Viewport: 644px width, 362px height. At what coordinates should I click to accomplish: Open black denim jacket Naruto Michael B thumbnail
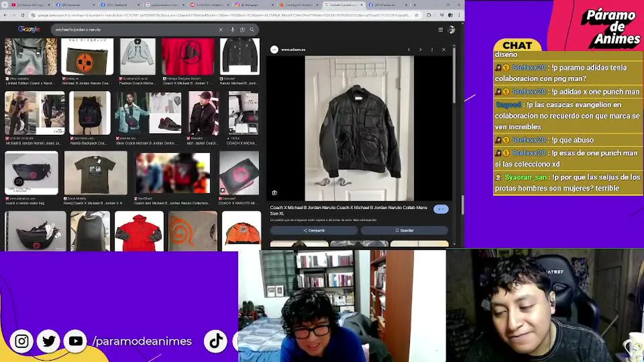pyautogui.click(x=239, y=56)
